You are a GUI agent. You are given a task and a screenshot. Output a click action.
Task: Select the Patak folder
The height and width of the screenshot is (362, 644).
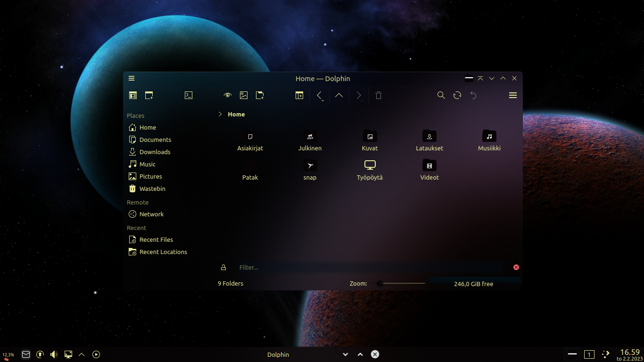(x=250, y=170)
